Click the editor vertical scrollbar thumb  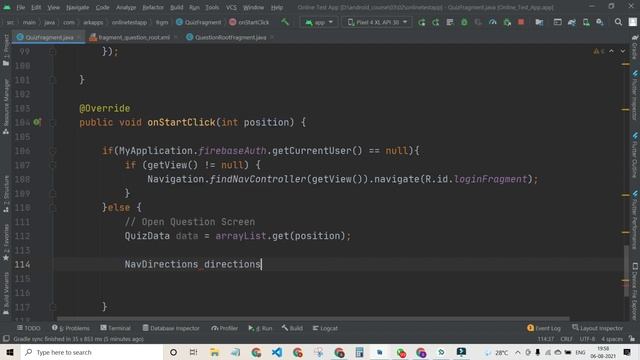pos(627,270)
